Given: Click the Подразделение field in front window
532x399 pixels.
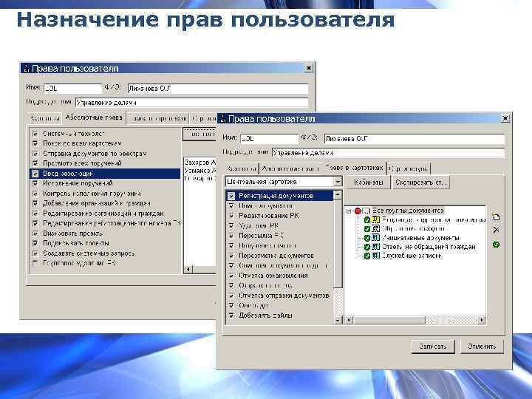Looking at the screenshot, I should [388, 153].
